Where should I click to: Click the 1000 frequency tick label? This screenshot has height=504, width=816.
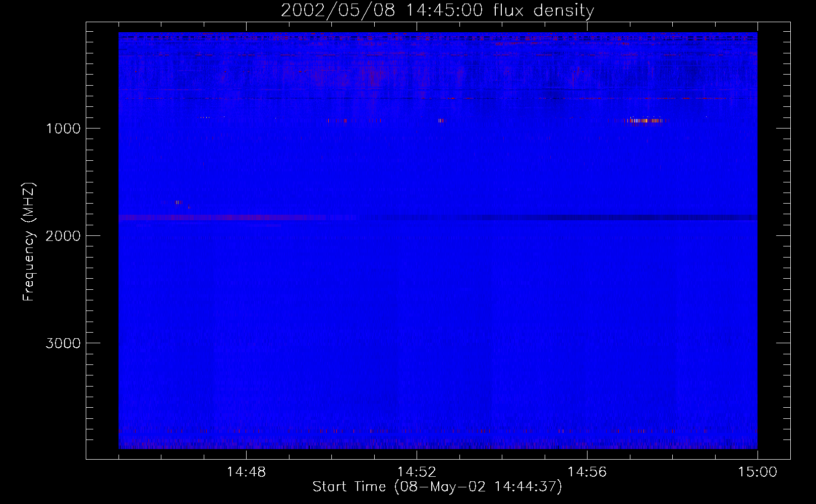pyautogui.click(x=63, y=129)
